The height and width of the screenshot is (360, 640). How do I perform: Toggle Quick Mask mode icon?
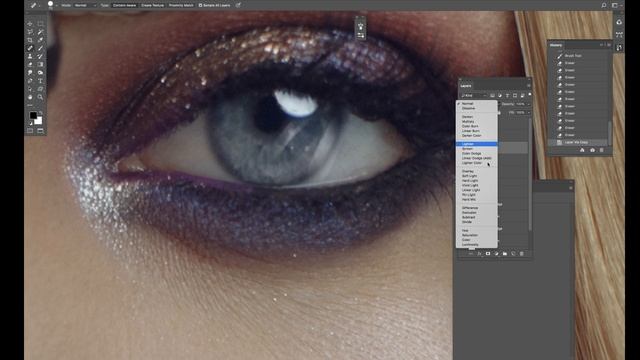coord(30,131)
